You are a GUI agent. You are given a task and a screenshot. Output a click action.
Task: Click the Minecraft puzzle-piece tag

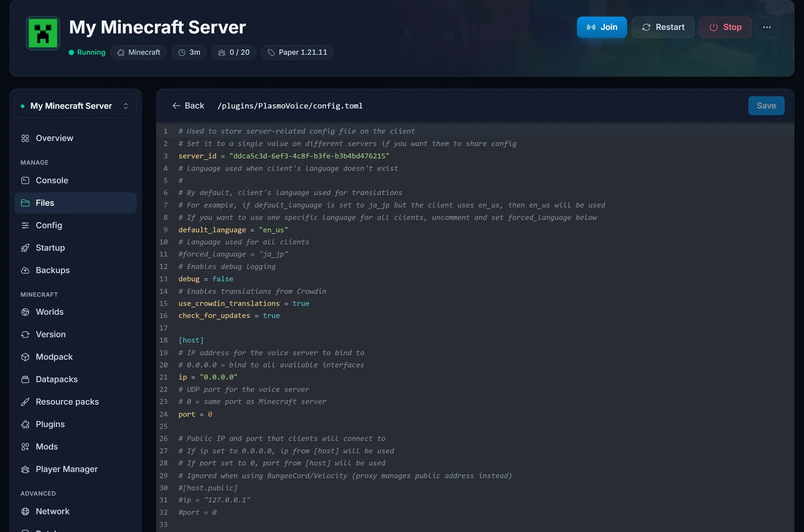click(139, 52)
